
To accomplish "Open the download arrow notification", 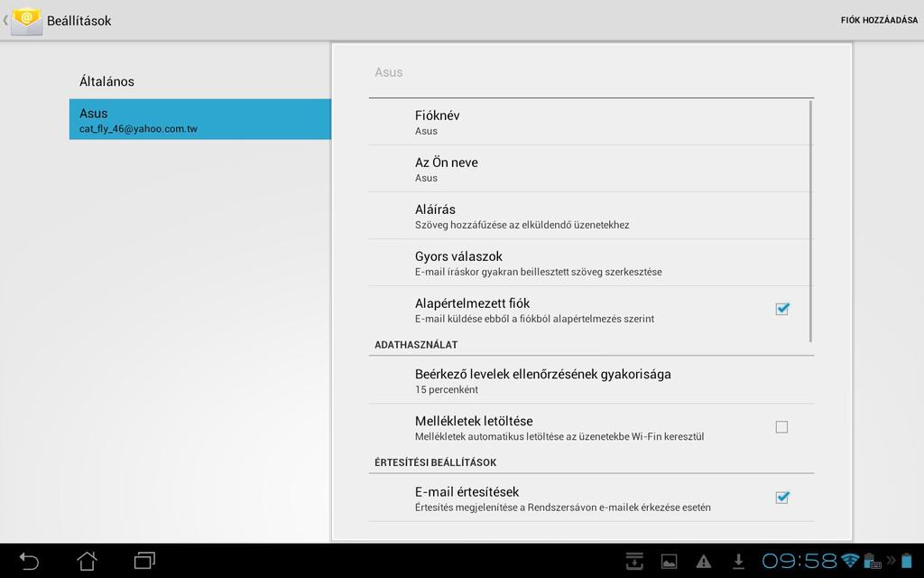I will pos(738,561).
